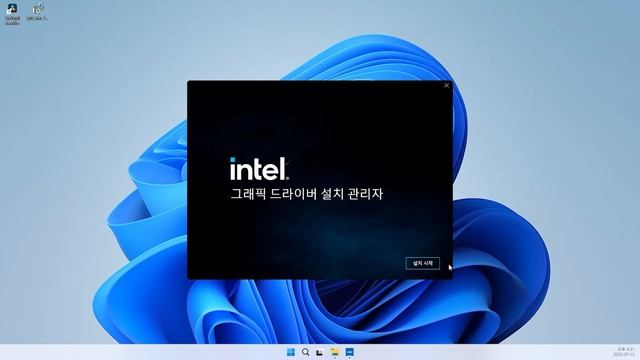Select the Intel installer taskbar icon
640x360 pixels.
pyautogui.click(x=349, y=352)
